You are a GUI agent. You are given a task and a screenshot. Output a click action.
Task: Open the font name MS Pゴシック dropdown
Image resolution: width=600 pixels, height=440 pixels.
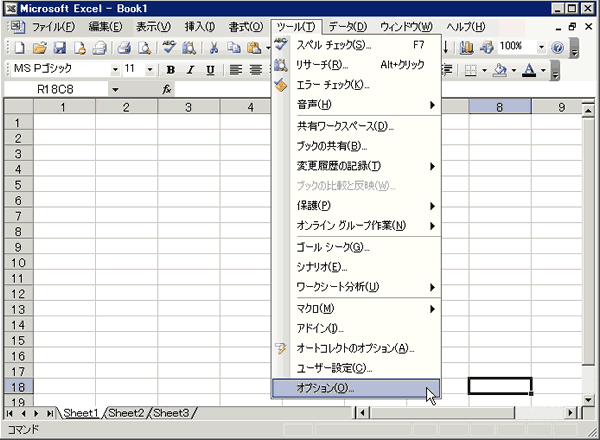click(115, 70)
